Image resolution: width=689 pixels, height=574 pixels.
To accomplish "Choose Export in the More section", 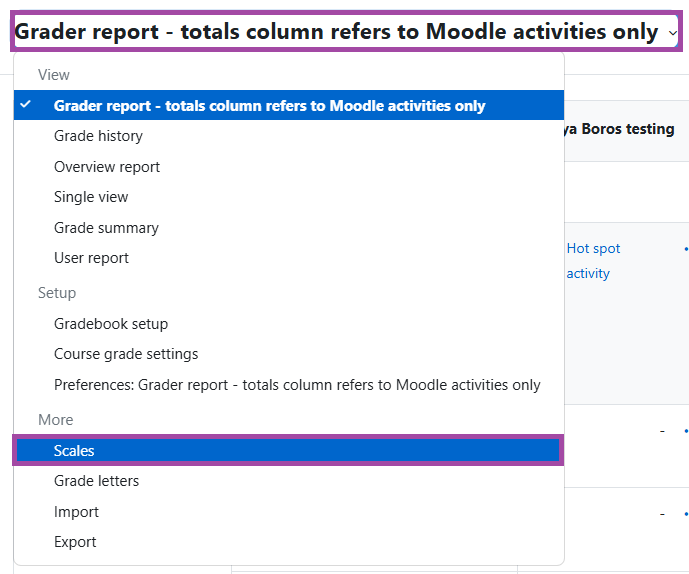I will click(289, 542).
